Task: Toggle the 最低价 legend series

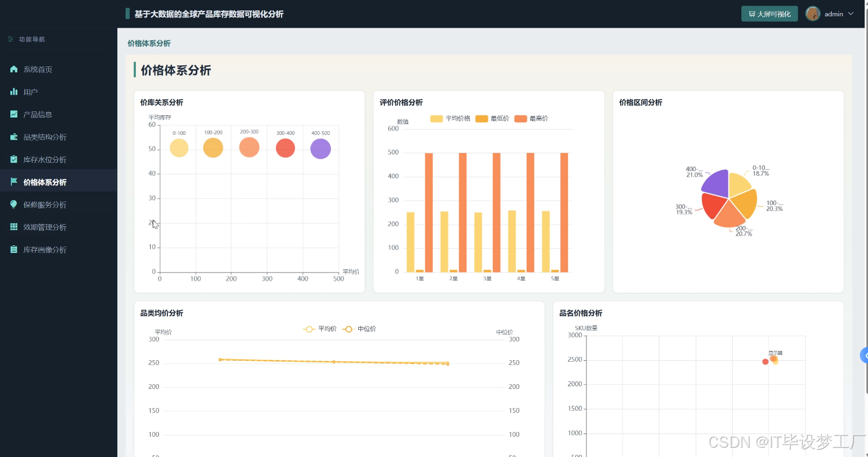Action: pos(492,119)
